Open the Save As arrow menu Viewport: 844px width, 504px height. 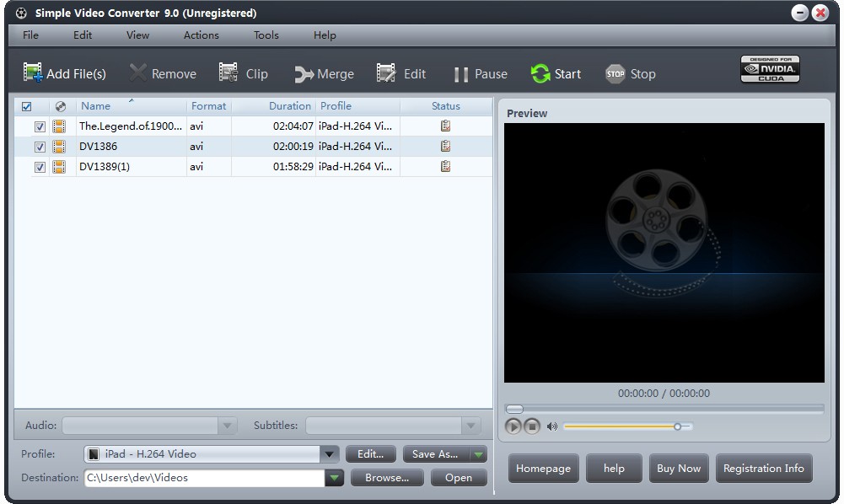tap(479, 454)
